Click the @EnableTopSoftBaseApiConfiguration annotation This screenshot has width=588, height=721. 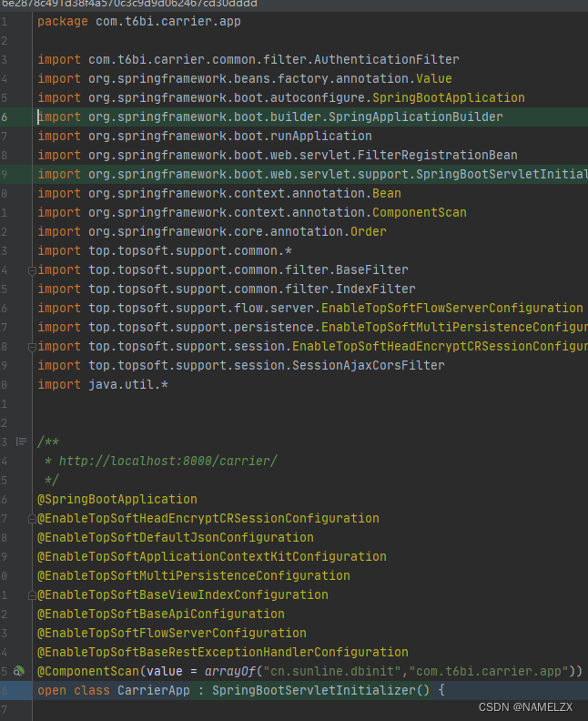(160, 614)
